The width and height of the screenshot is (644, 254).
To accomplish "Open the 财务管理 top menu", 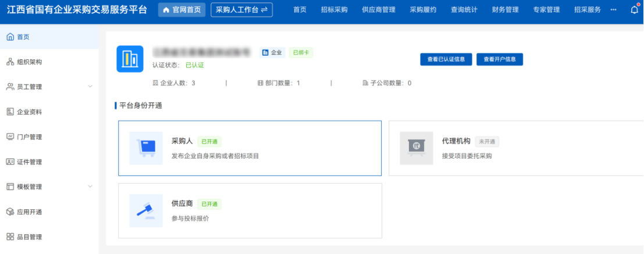I will [x=505, y=10].
